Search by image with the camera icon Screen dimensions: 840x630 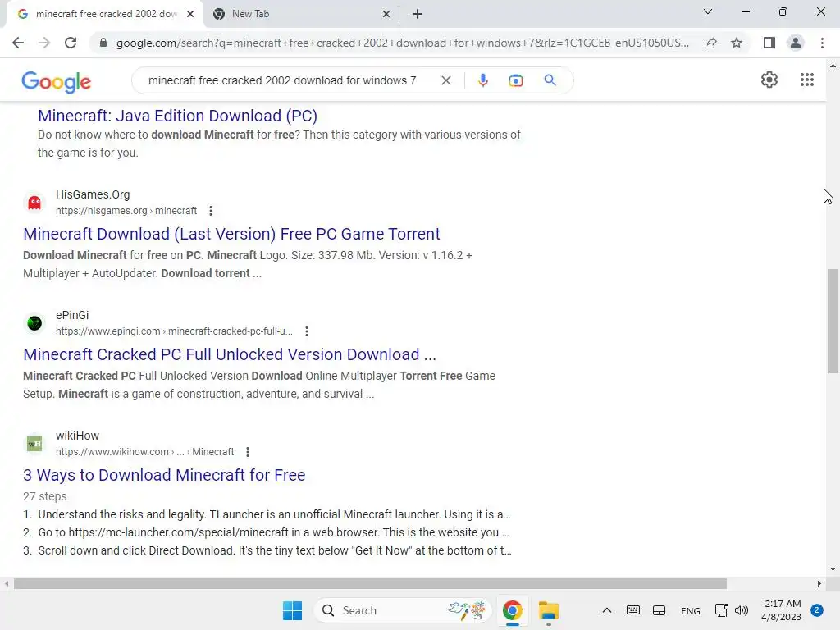point(516,80)
